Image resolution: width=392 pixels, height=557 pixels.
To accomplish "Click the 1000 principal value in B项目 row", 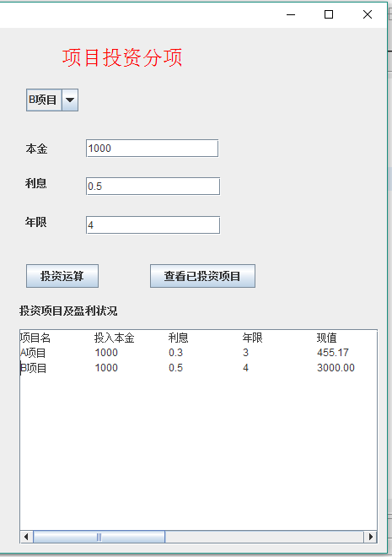I will pyautogui.click(x=106, y=368).
